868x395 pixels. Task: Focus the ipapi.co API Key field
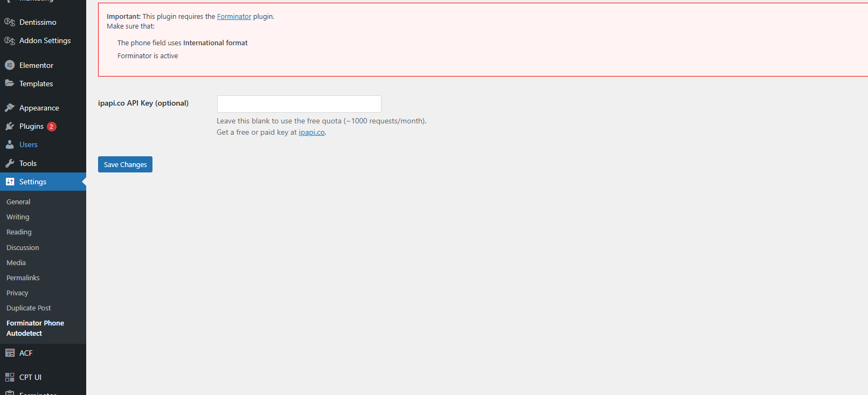tap(299, 104)
